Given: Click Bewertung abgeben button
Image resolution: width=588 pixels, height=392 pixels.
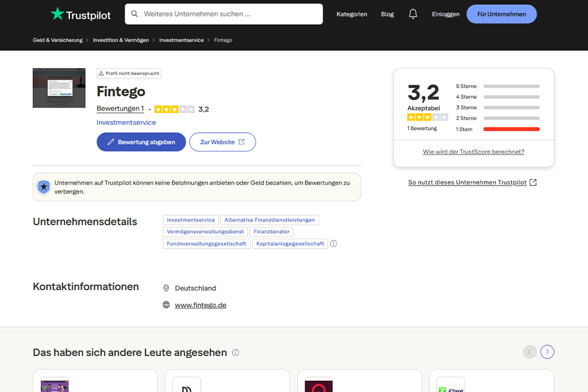Looking at the screenshot, I should (x=141, y=142).
